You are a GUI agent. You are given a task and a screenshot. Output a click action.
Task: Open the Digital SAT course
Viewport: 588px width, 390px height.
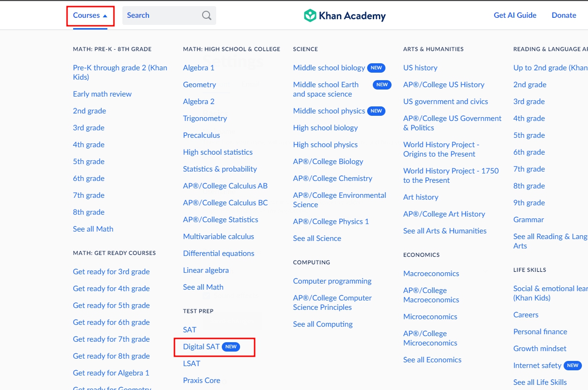201,347
